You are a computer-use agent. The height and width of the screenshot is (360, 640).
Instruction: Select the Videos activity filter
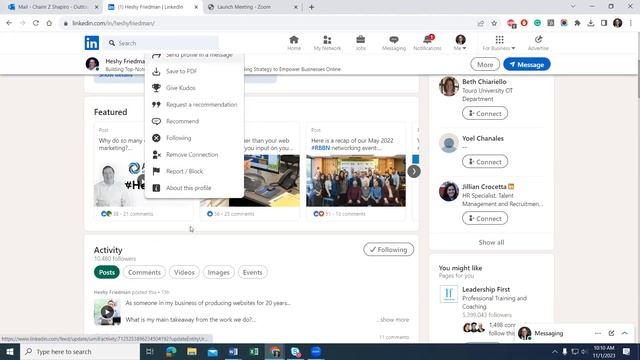[x=184, y=272]
